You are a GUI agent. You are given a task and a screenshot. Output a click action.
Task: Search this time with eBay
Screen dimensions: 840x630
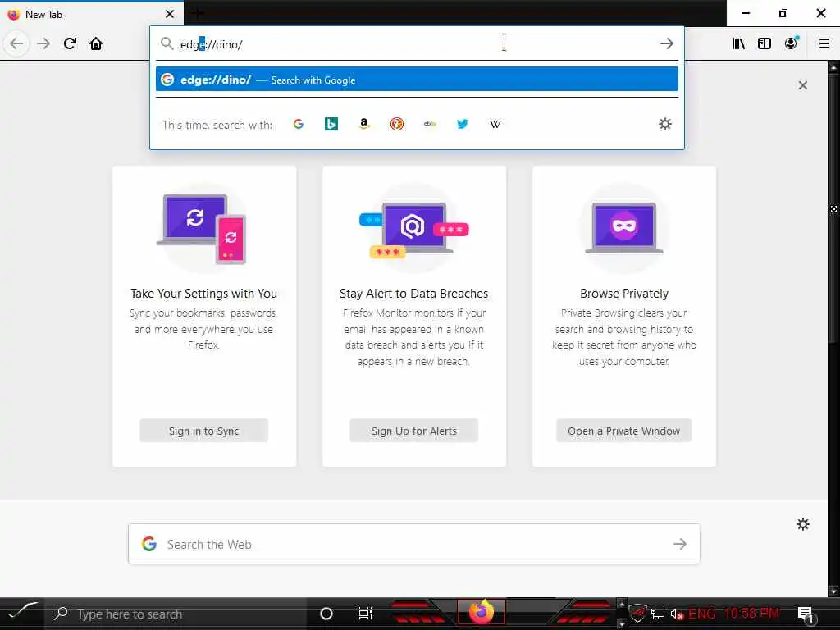point(430,125)
